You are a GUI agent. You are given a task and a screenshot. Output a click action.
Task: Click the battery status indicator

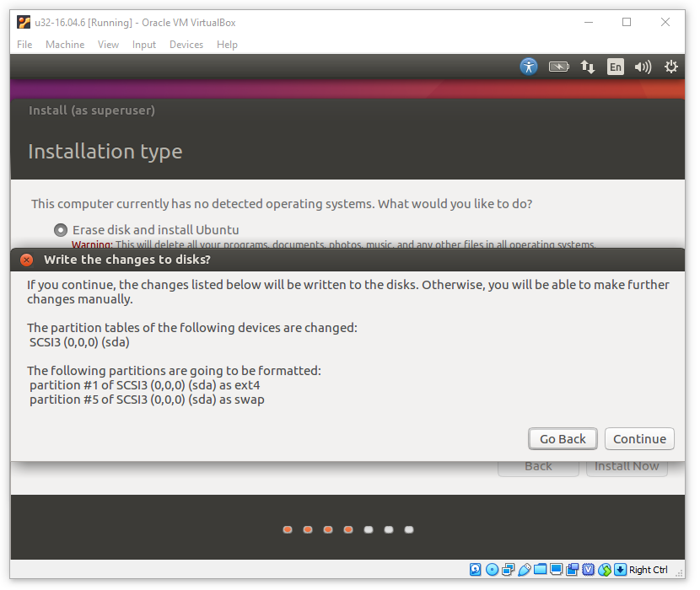pos(558,67)
